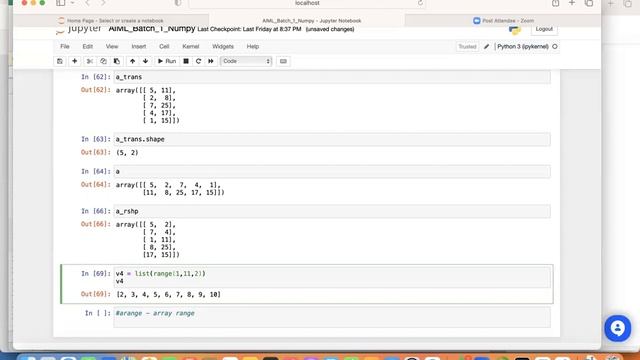
Task: Click the Logout button
Action: [544, 29]
